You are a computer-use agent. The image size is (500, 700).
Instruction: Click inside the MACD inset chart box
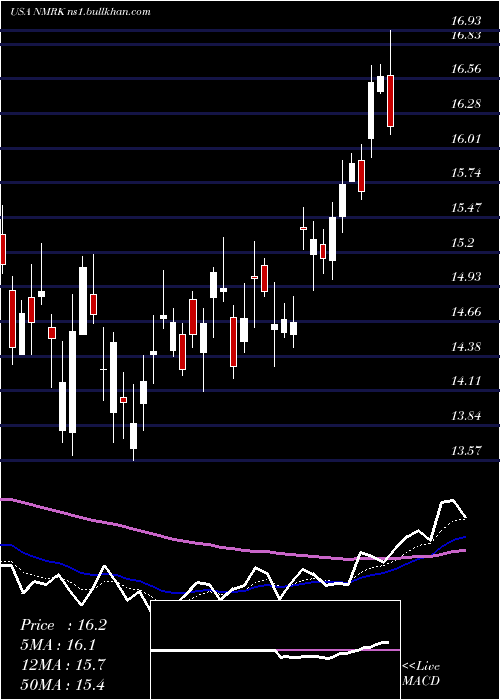[275, 650]
